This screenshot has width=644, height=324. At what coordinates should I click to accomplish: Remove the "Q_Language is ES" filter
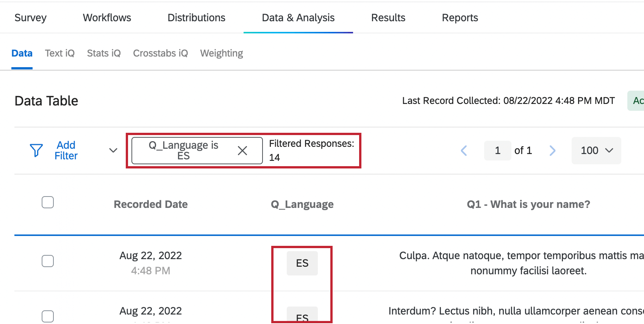coord(242,150)
